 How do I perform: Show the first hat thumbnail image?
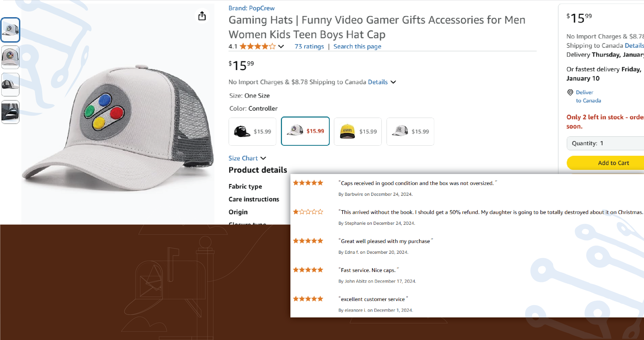coord(10,30)
